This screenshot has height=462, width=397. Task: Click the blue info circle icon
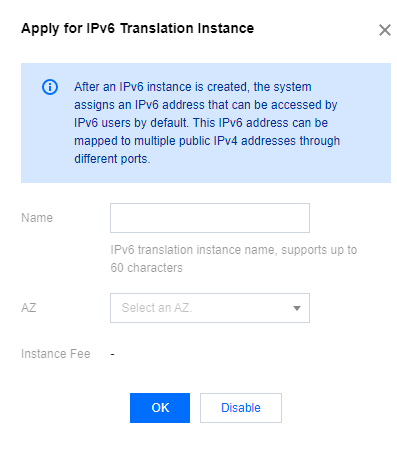50,87
